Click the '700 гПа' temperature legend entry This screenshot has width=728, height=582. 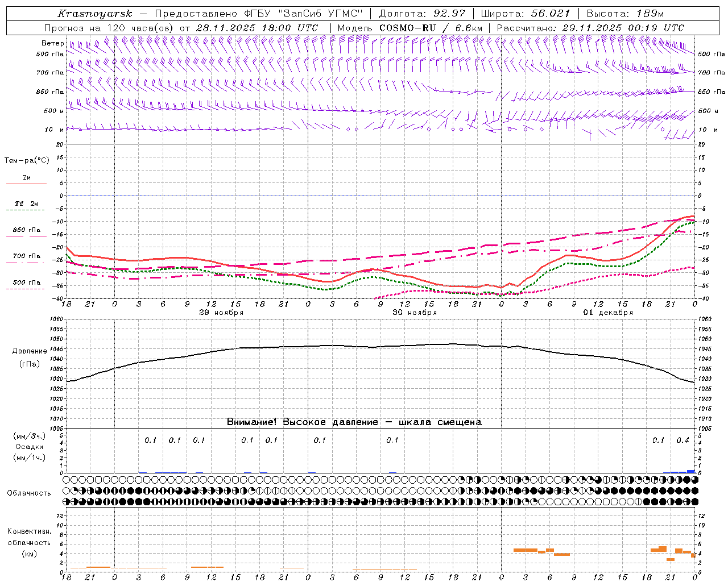point(27,256)
